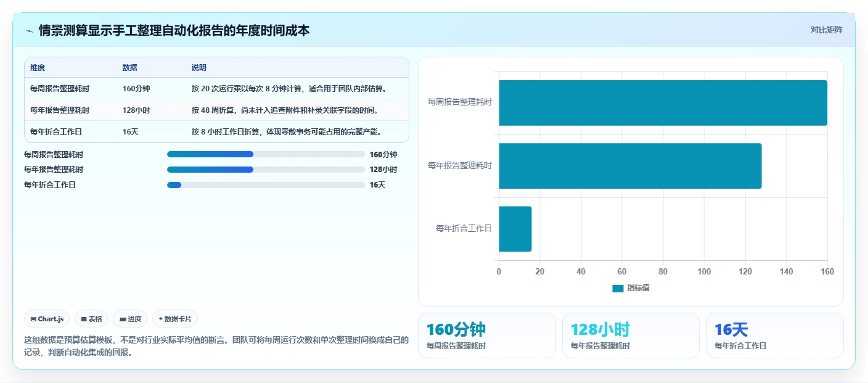Click the 160分钟 table cell

(136, 88)
